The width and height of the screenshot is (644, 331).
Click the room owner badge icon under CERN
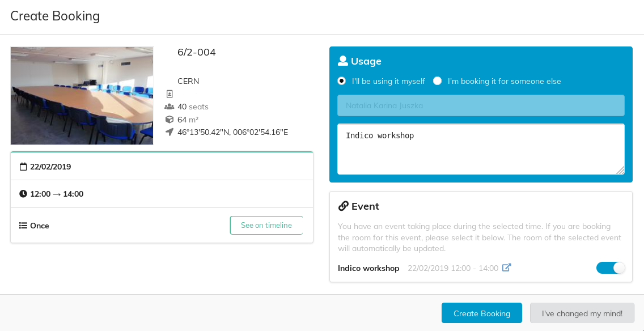[x=170, y=94]
